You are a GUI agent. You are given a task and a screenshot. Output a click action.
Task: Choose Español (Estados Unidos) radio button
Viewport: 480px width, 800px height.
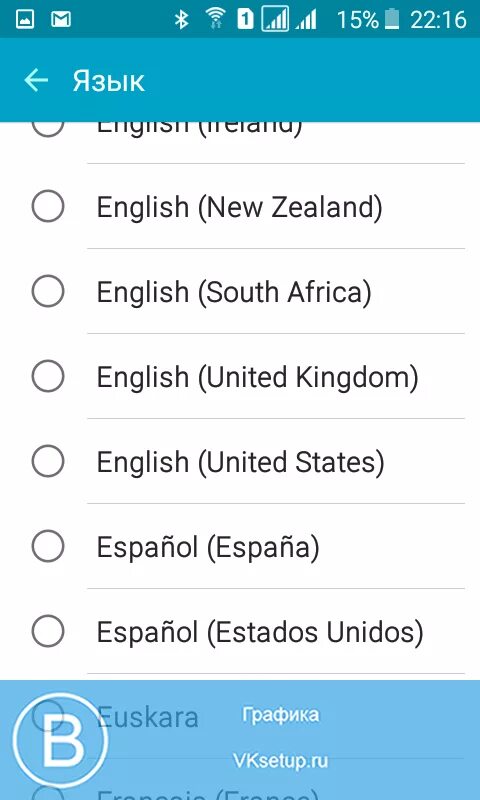48,631
